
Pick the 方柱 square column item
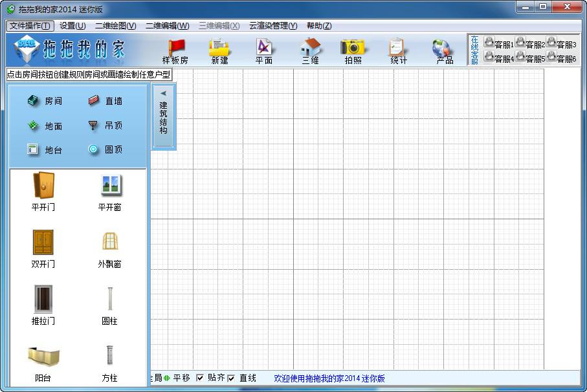109,364
